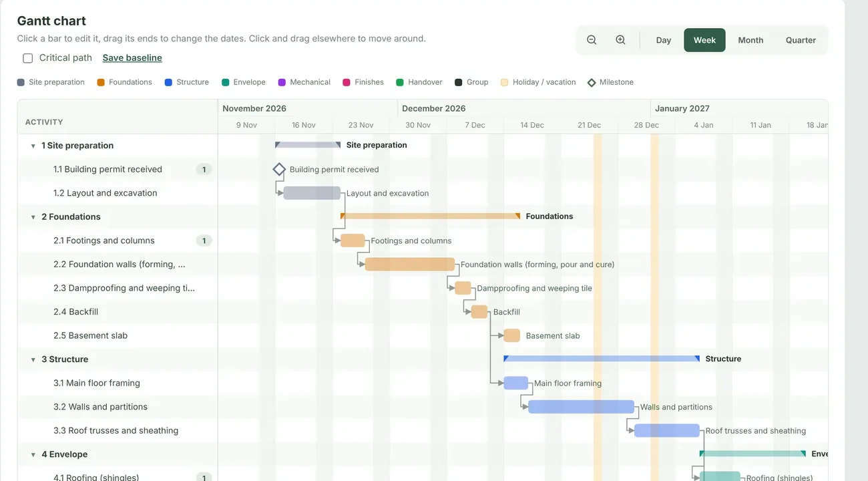
Task: Collapse the 2 Foundations group
Action: coord(33,217)
